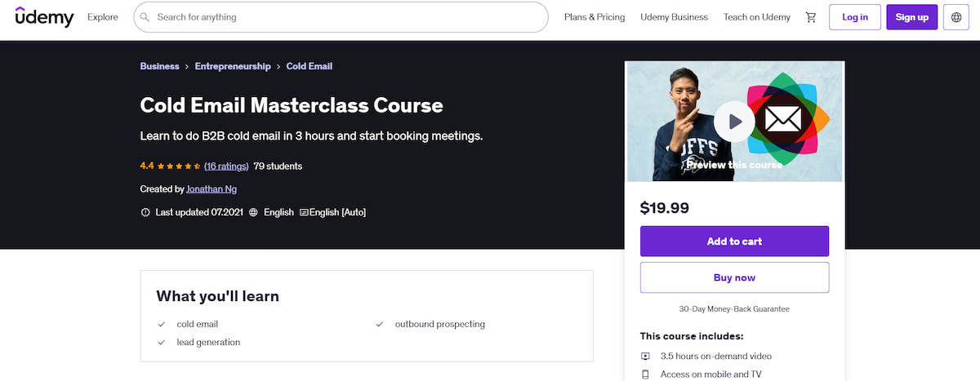
Task: Open the Entrepreneurship breadcrumb link
Action: [x=233, y=66]
